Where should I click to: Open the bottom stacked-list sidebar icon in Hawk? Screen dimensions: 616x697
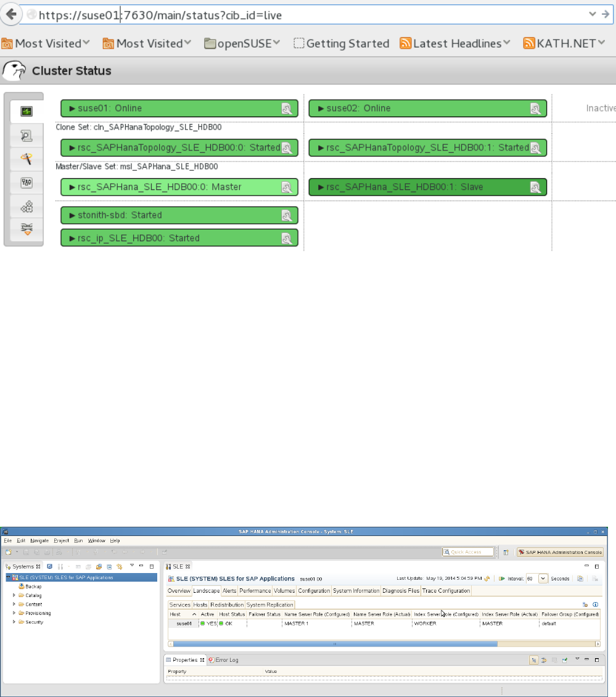click(27, 229)
